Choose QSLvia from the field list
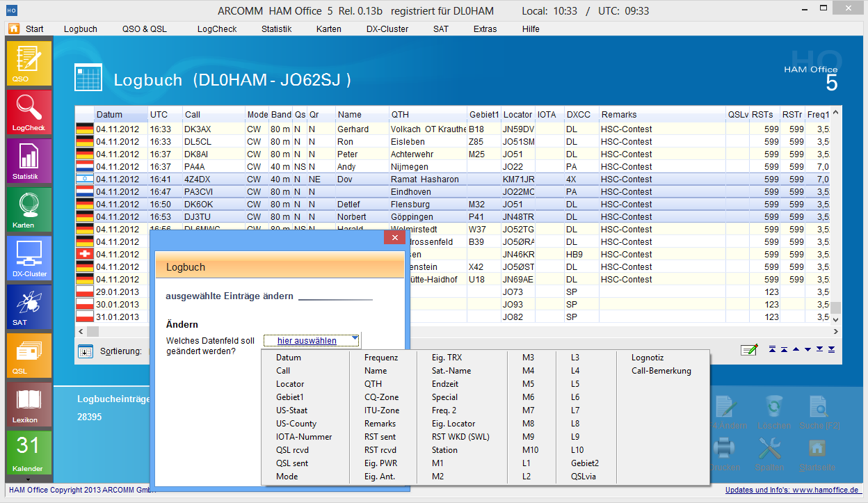Viewport: 868px width, 503px height. [584, 477]
